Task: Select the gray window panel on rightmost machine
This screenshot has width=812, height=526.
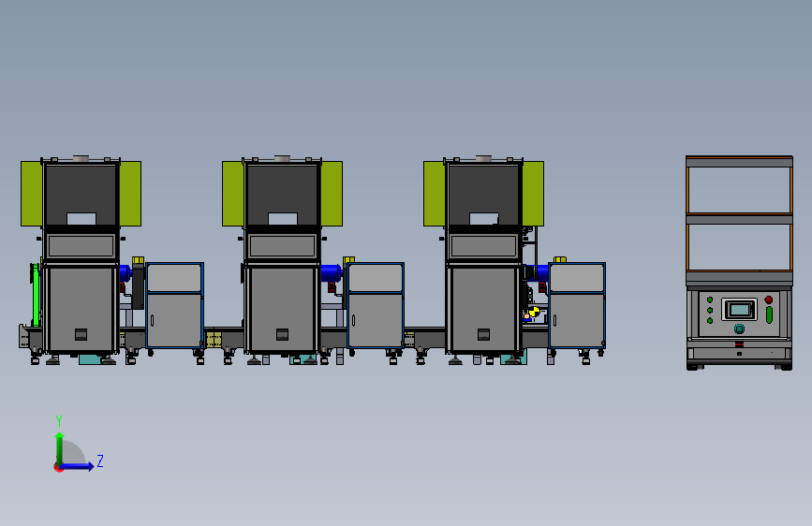Action: point(483,246)
